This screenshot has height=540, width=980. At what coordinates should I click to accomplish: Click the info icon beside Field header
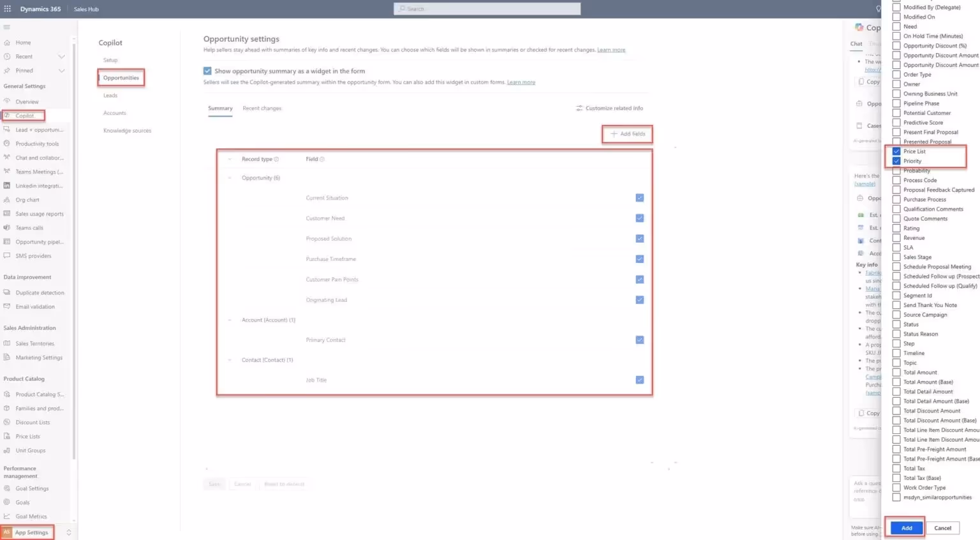point(322,159)
